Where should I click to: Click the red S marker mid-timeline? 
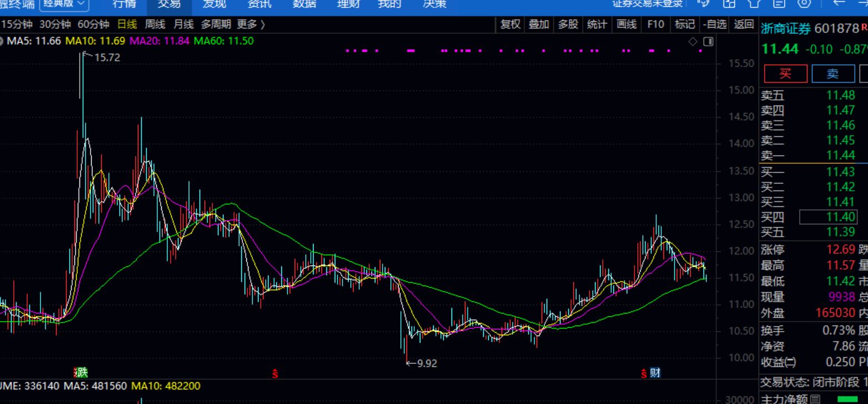tap(275, 372)
